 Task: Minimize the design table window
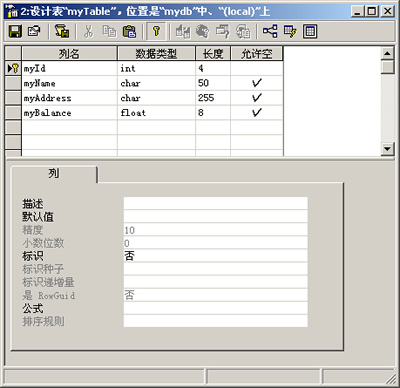click(x=357, y=12)
